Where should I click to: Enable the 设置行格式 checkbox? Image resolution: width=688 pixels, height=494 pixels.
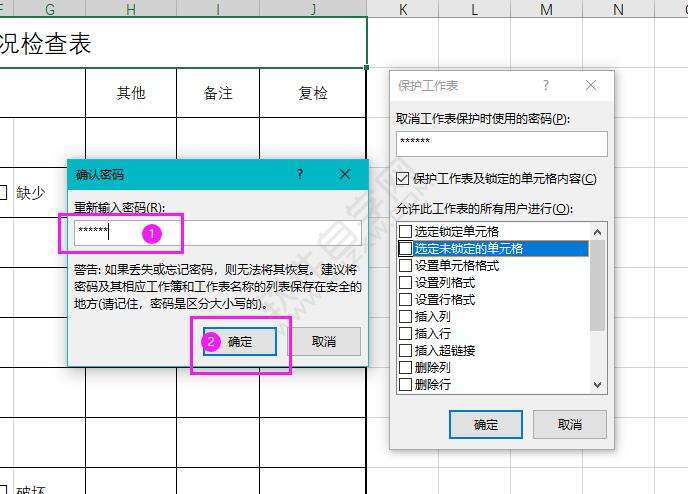click(405, 299)
